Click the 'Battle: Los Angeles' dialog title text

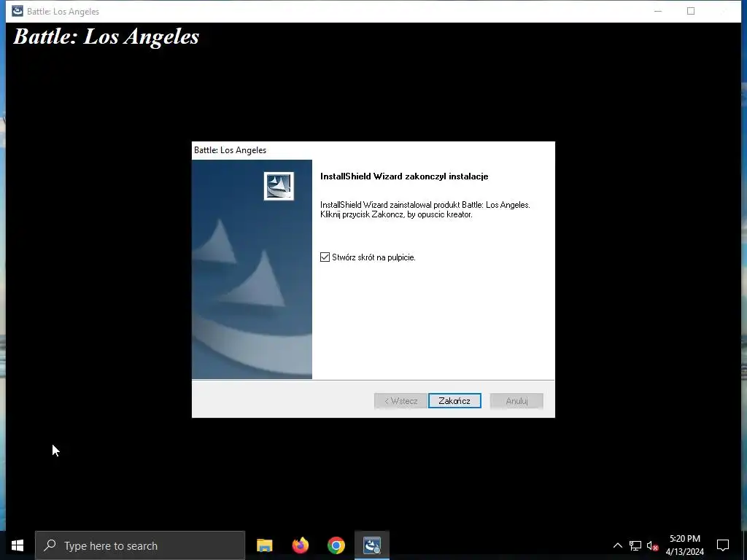pos(230,150)
